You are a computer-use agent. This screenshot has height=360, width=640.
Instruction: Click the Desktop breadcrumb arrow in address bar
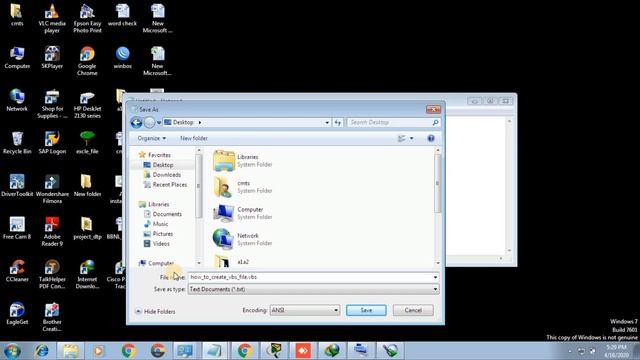[x=200, y=122]
